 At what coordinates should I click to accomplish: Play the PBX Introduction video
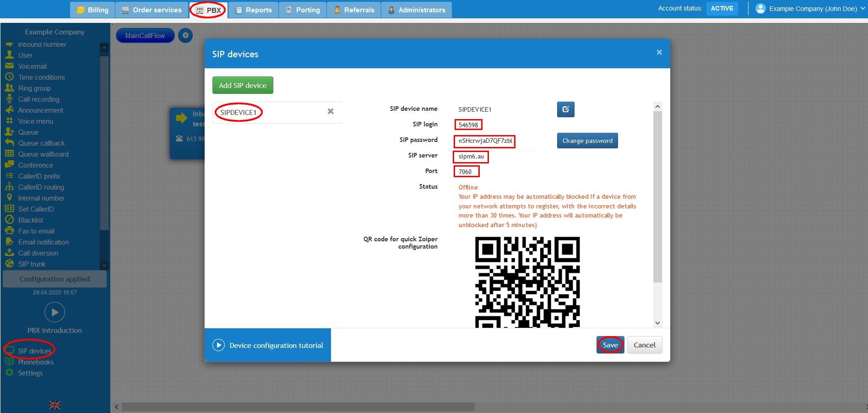pos(54,312)
